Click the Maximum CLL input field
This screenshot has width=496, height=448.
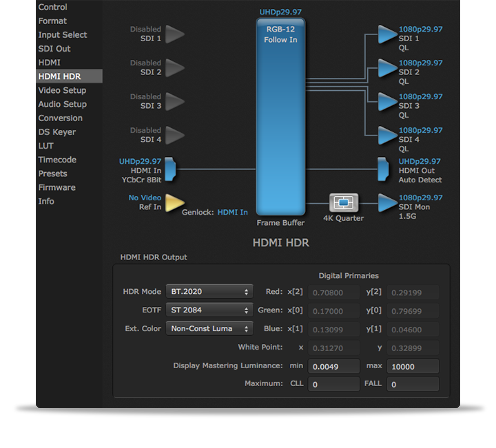333,384
